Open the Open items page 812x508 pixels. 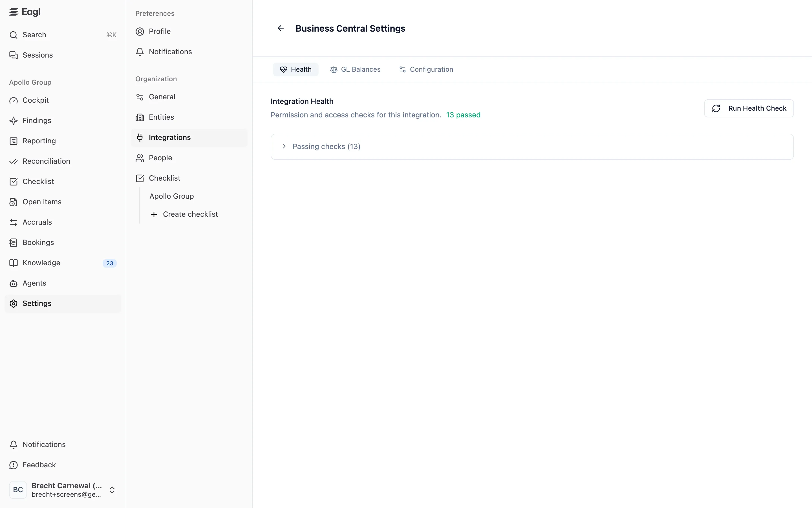(x=63, y=202)
